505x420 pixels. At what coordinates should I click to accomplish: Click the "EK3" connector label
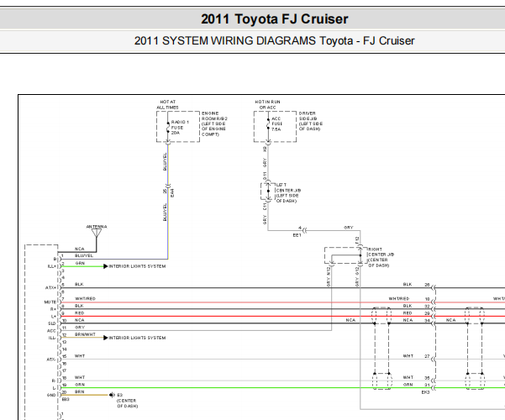[425, 392]
